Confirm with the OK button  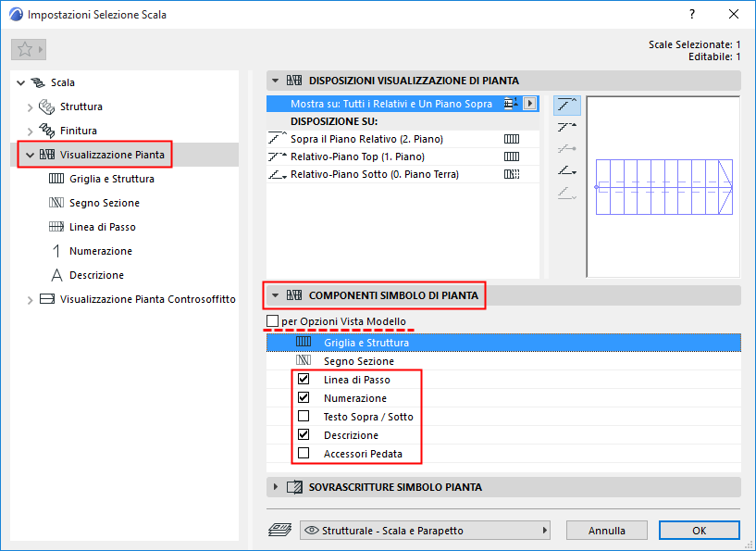click(x=700, y=531)
